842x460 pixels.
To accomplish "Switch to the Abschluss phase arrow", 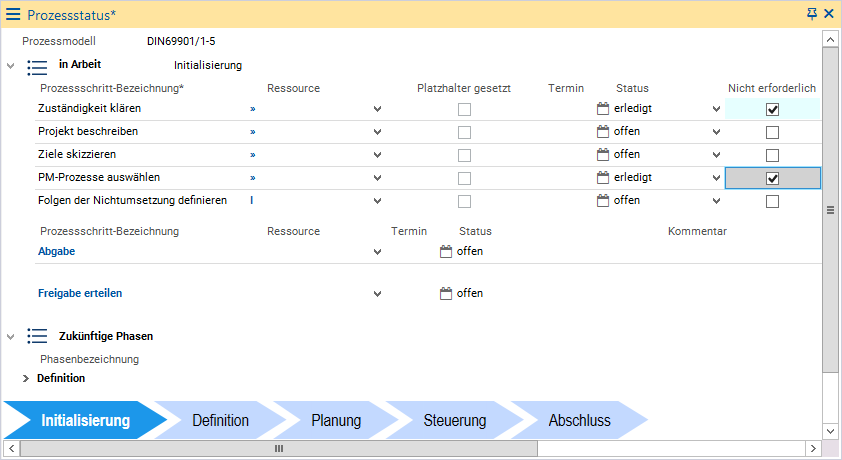I will click(579, 420).
